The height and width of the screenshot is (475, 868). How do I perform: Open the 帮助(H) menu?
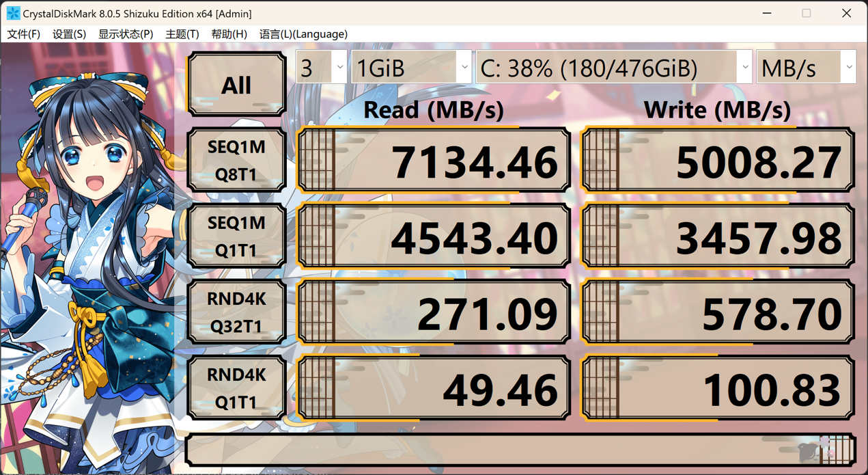pyautogui.click(x=229, y=34)
